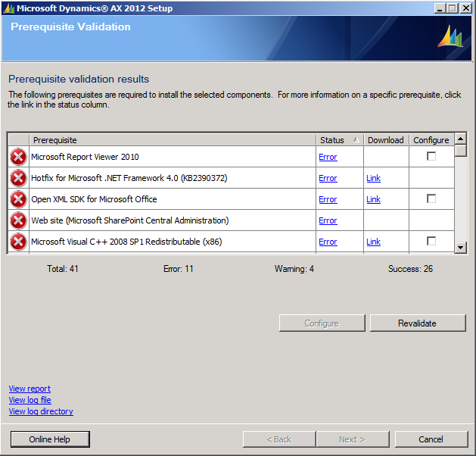Viewport: 476px width, 456px height.
Task: Click the disabled Configure button
Action: pos(322,323)
